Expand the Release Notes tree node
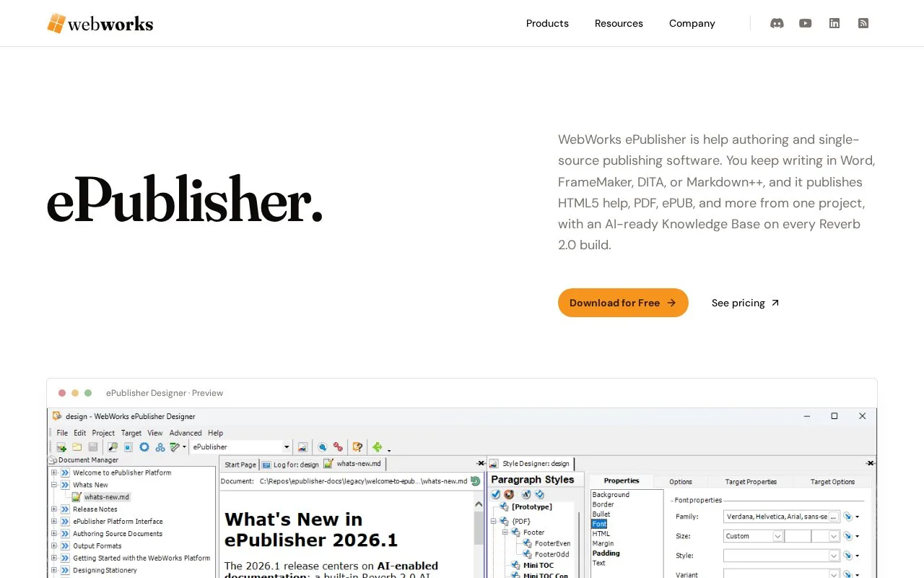Screen dimensions: 924x578 [54, 509]
